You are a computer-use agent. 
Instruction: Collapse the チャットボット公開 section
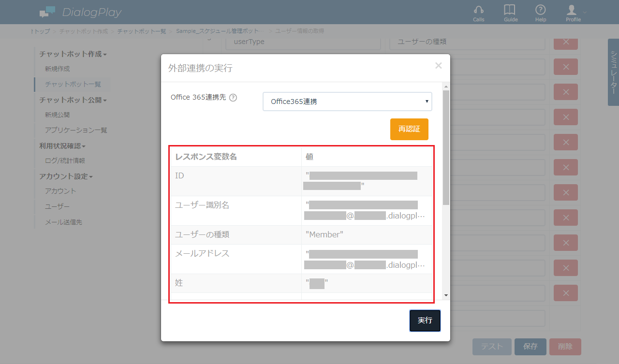[x=73, y=100]
